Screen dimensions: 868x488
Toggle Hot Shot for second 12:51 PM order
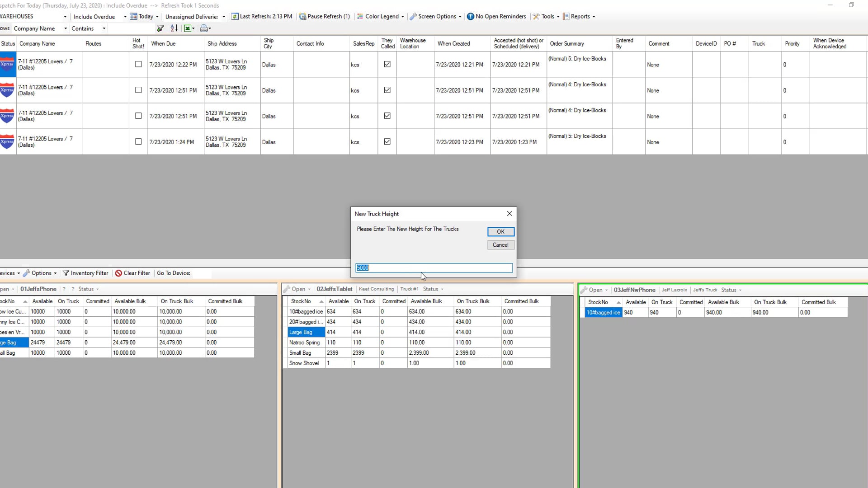tap(138, 116)
